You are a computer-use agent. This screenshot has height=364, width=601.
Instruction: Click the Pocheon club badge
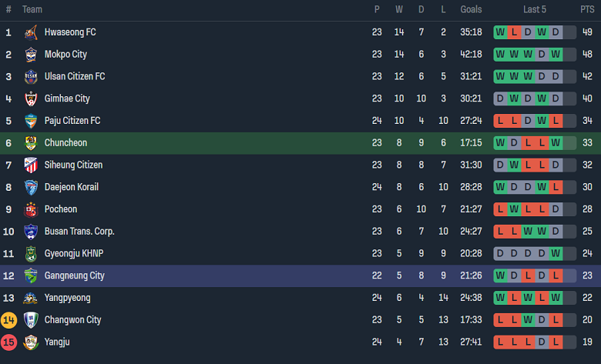(x=31, y=209)
